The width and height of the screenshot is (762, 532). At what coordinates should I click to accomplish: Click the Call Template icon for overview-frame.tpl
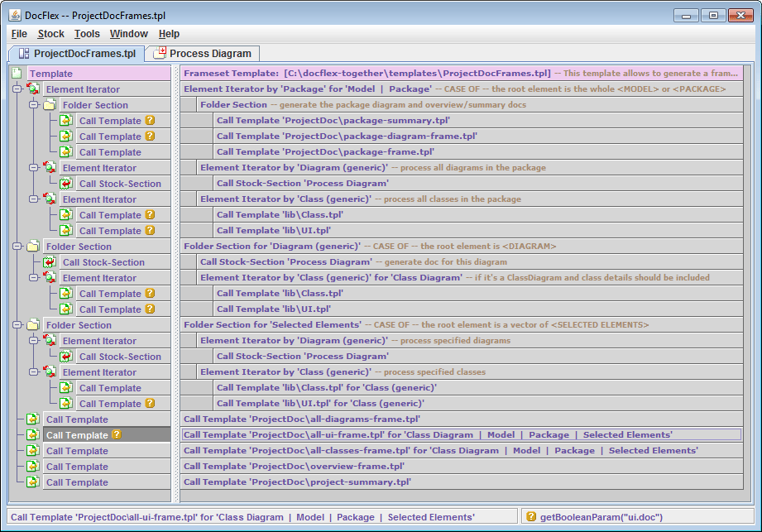(33, 467)
